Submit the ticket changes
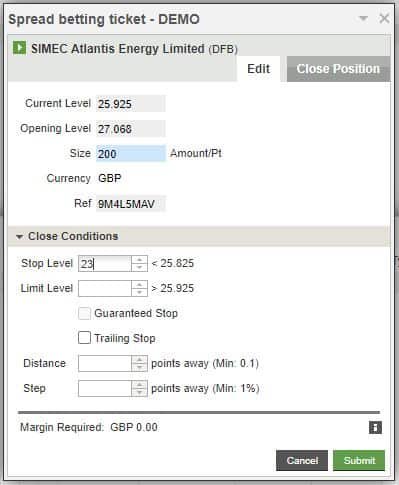This screenshot has height=485, width=399. 359,460
